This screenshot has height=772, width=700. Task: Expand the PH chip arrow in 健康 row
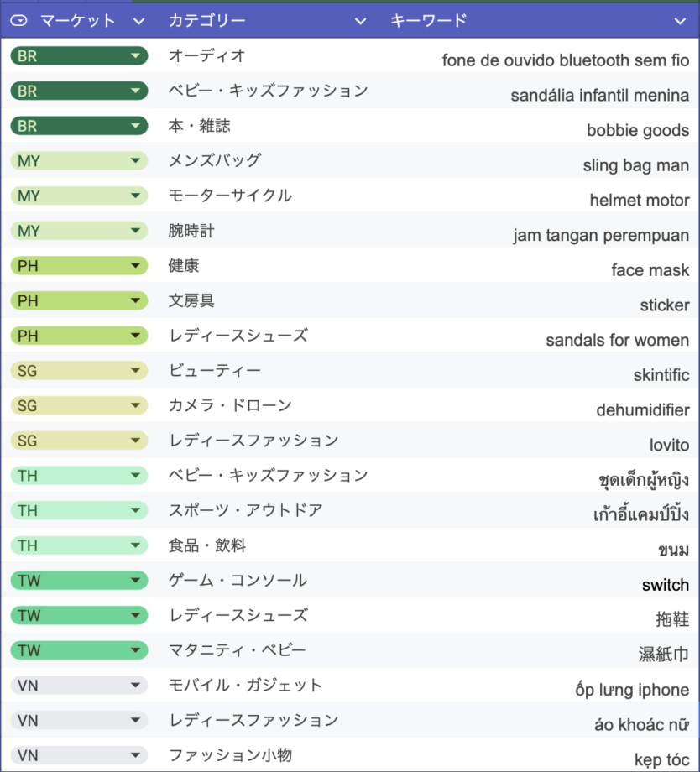click(135, 266)
